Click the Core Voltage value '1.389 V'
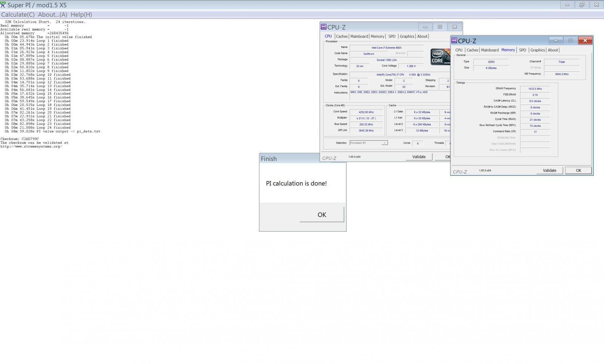 coord(411,66)
